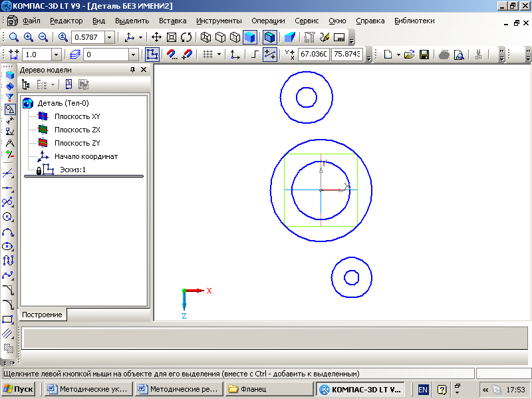This screenshot has height=399, width=532.
Task: Click the Save document floppy icon
Action: tap(424, 55)
